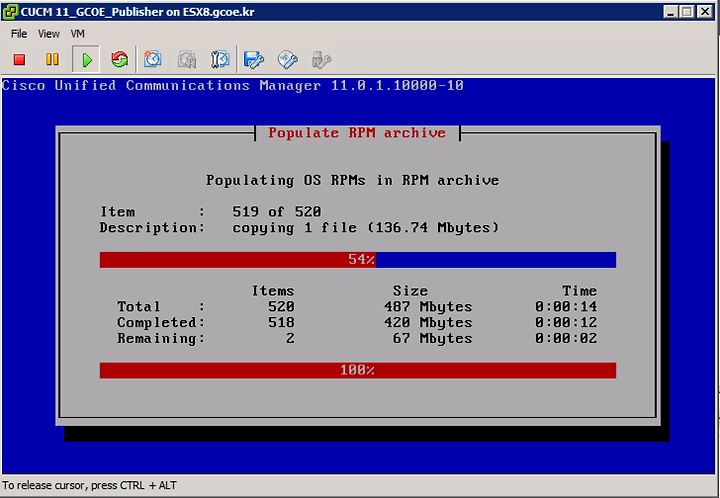The image size is (720, 498).
Task: Click the remaining time '0:00:02'
Action: [566, 339]
